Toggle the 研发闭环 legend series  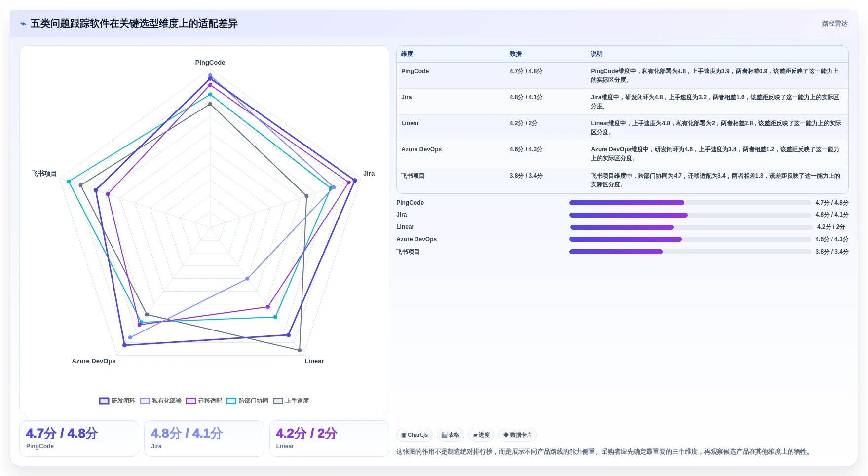(x=117, y=401)
